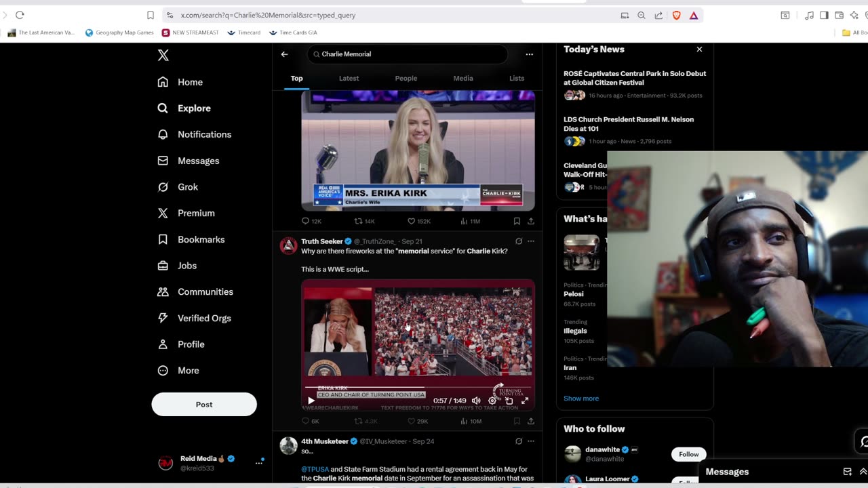
Task: Play the Truth Seeker memorial video
Action: [311, 401]
